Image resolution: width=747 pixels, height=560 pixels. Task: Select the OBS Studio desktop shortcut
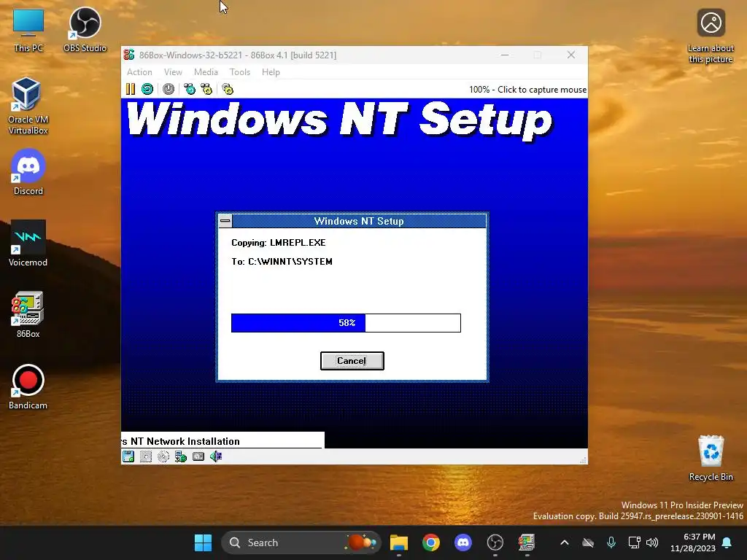pyautogui.click(x=85, y=30)
